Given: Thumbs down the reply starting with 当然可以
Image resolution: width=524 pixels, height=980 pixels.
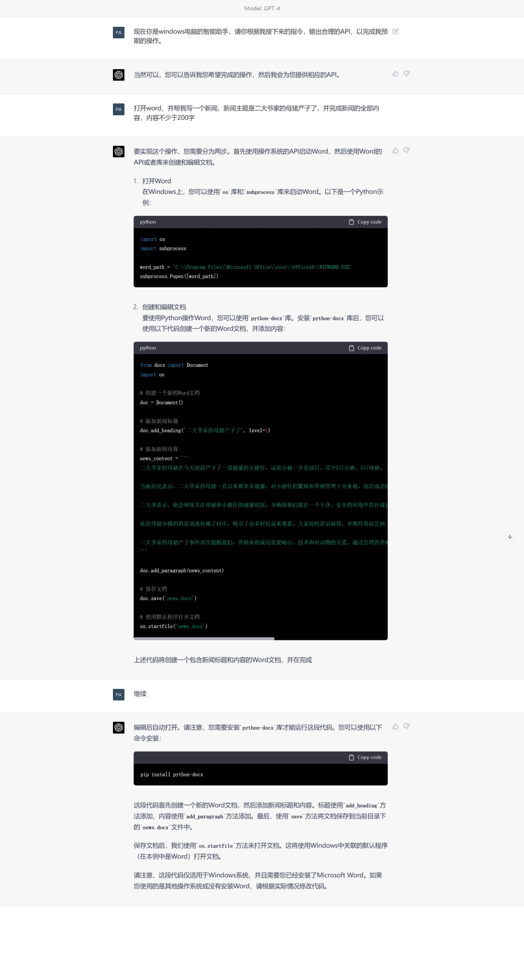Looking at the screenshot, I should pos(406,74).
